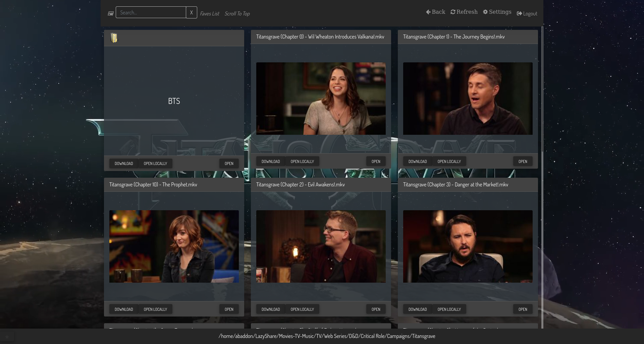This screenshot has width=644, height=344.
Task: Open Chapter 1 The Journey Begins
Action: point(523,161)
